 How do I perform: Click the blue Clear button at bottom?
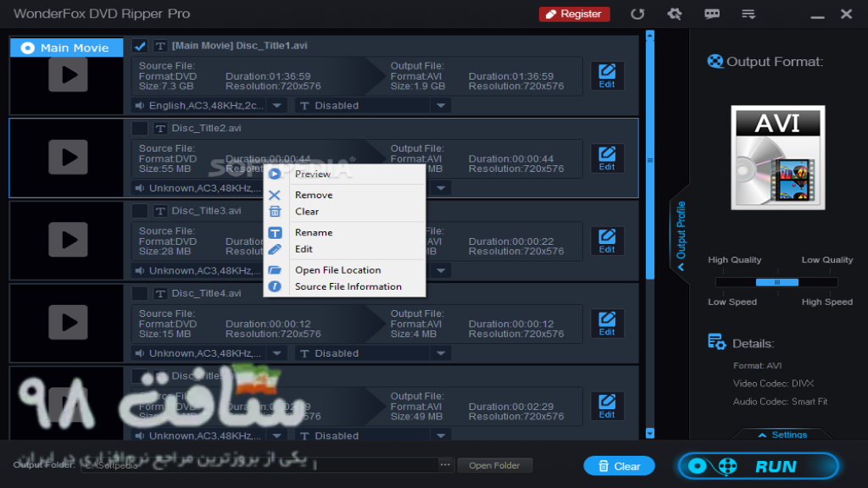pos(619,466)
